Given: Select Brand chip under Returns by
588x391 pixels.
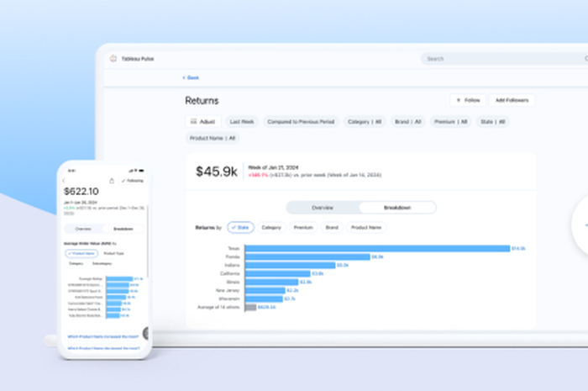Looking at the screenshot, I should point(332,227).
